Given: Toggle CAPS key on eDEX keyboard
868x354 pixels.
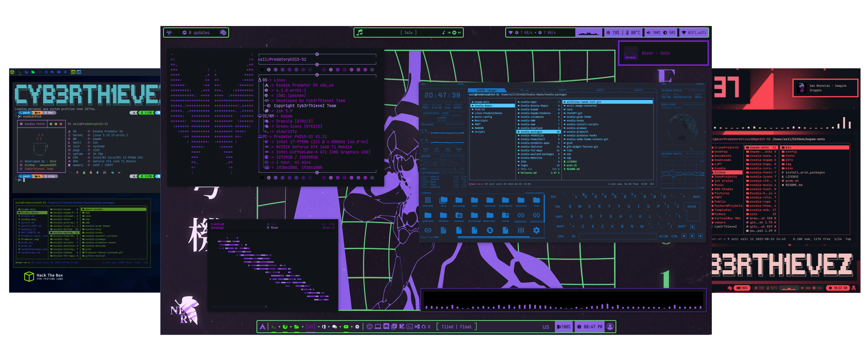Looking at the screenshot, I should pos(559,217).
